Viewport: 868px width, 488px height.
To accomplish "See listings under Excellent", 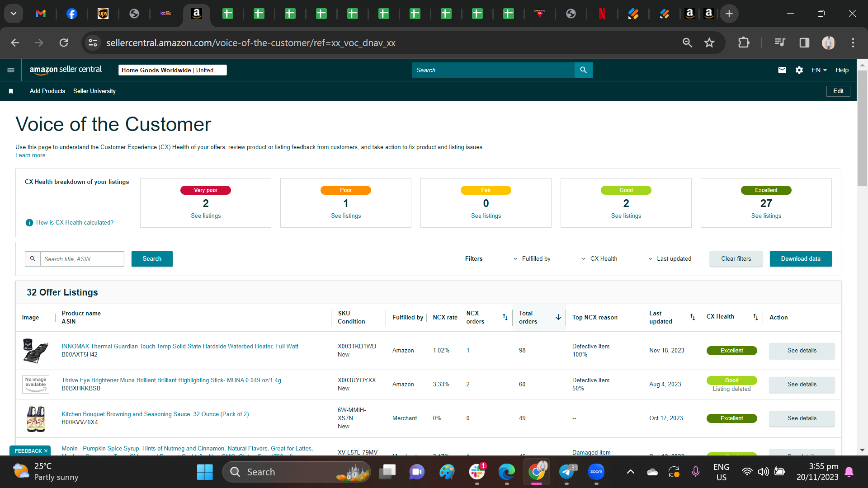I will [x=766, y=216].
